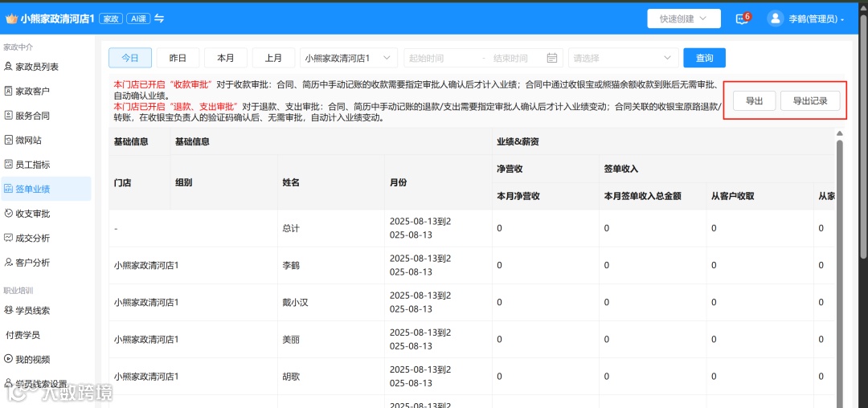This screenshot has width=868, height=408.
Task: Click the 导出记录 button
Action: click(x=810, y=100)
